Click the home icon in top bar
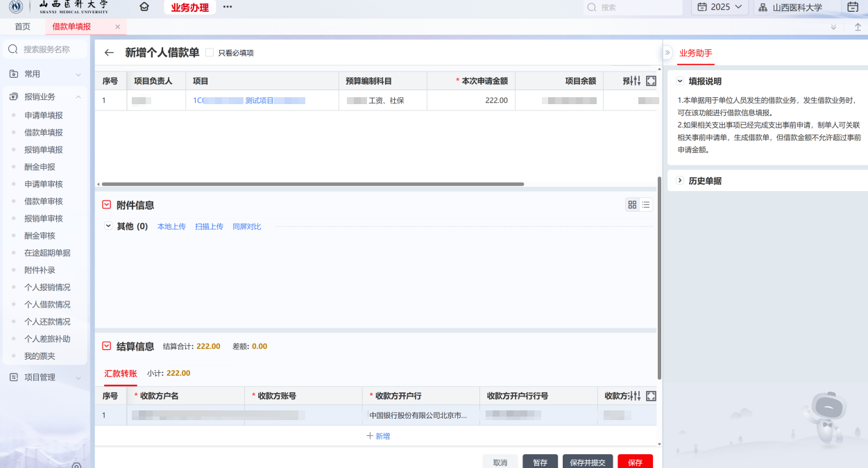Screen dimensions: 868x468 tap(144, 7)
